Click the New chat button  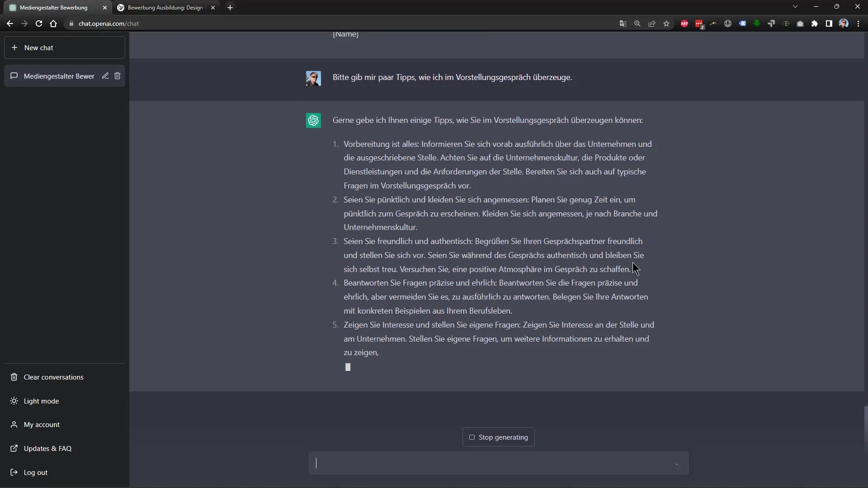[64, 47]
